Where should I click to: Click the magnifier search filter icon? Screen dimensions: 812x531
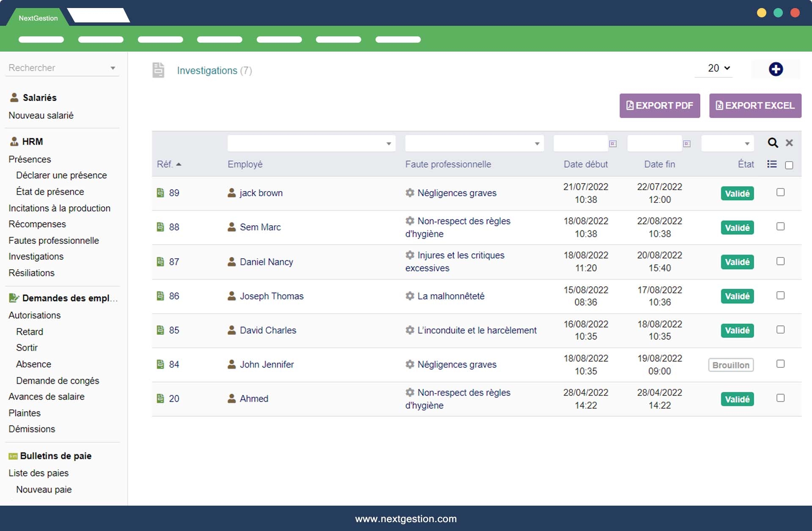coord(772,143)
